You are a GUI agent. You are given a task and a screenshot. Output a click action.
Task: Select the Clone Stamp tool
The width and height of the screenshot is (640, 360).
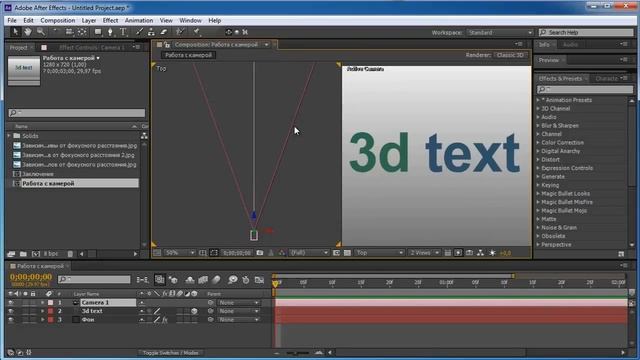click(151, 32)
